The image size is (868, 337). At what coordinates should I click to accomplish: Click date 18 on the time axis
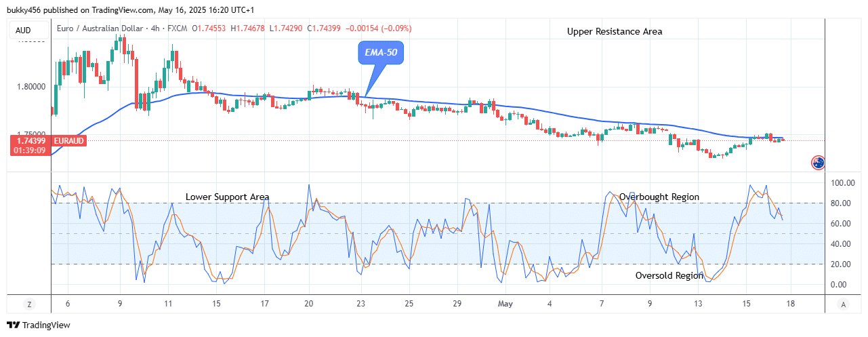789,304
